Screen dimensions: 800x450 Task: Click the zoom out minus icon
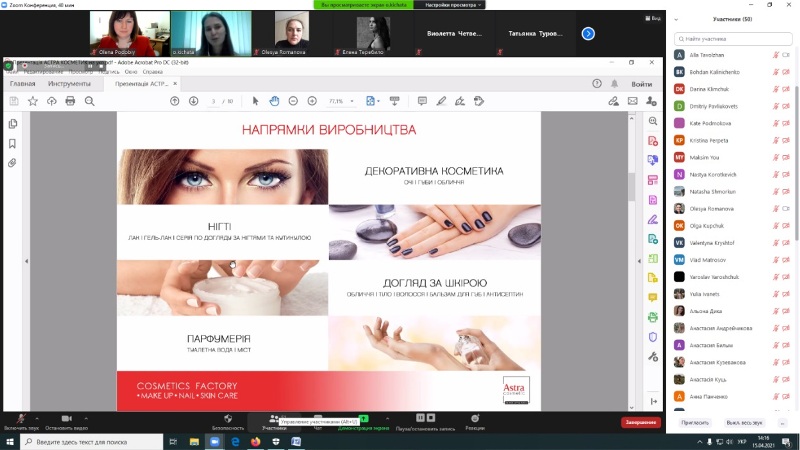click(293, 101)
